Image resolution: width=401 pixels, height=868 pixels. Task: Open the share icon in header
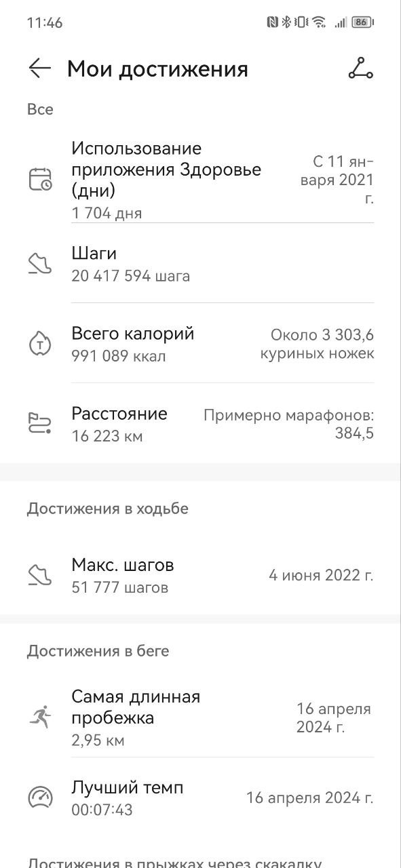[x=360, y=68]
